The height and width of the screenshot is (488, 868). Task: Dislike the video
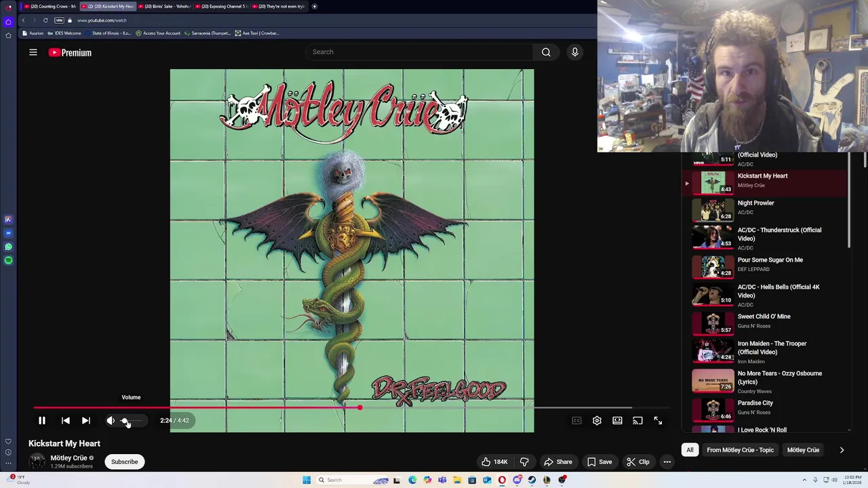point(524,462)
